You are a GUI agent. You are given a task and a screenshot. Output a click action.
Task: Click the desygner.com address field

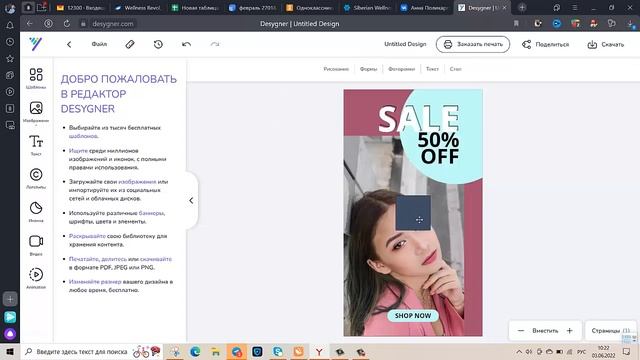(x=113, y=24)
